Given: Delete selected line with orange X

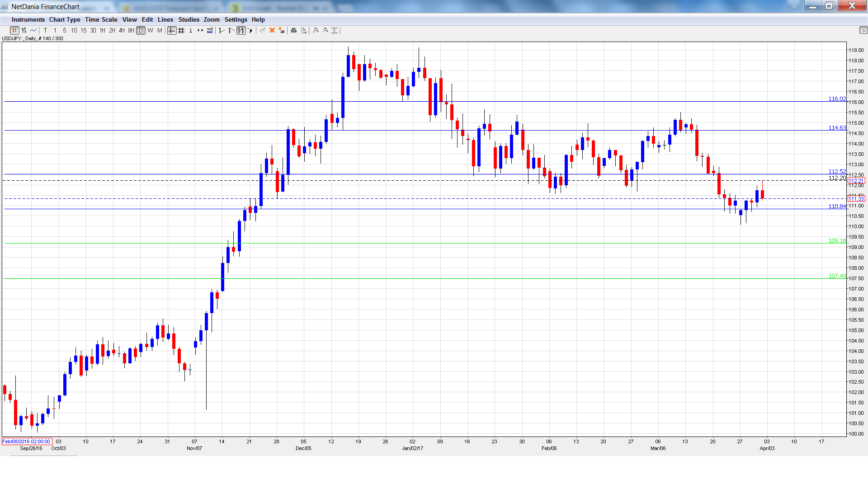Looking at the screenshot, I should tap(272, 30).
